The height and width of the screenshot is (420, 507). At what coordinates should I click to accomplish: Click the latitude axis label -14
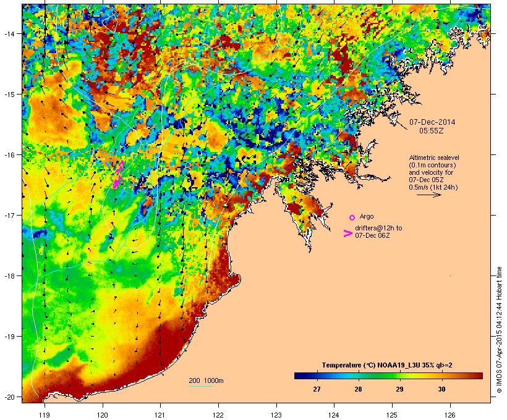9,33
